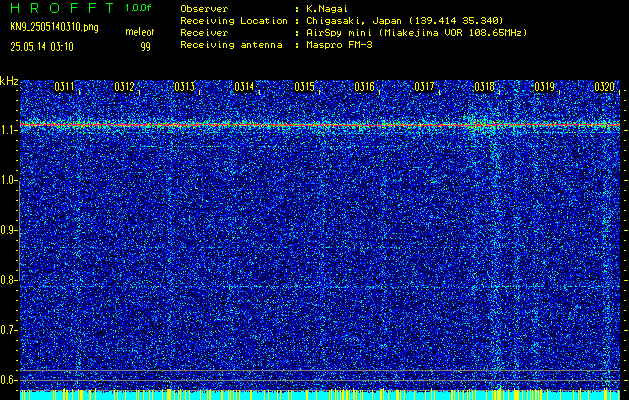The image size is (629, 400).
Task: Click the 0.9 frequency axis label
Action: point(9,230)
